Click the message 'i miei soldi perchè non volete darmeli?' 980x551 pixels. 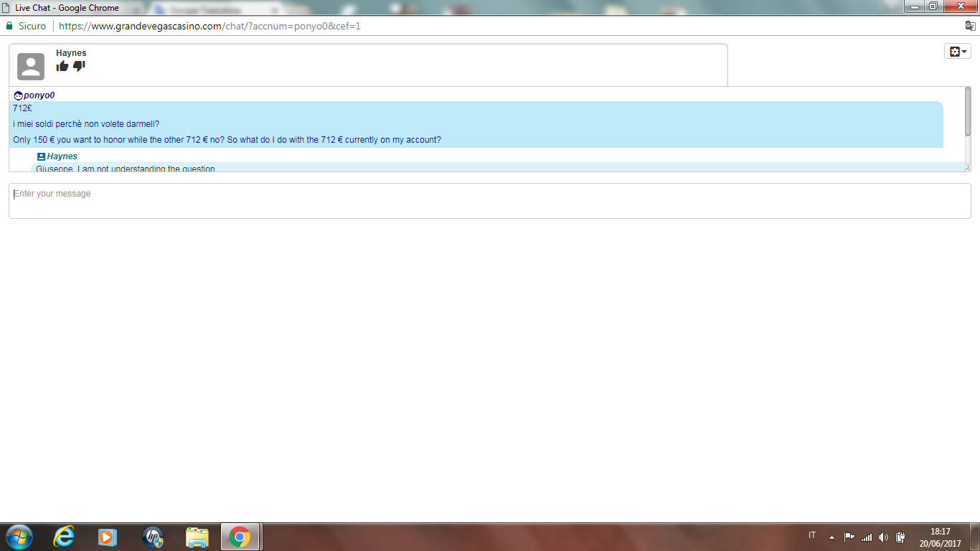click(x=86, y=124)
